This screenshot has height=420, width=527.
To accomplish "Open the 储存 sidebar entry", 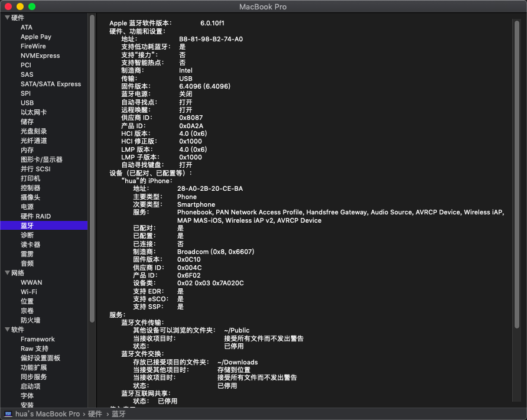I will tap(27, 122).
